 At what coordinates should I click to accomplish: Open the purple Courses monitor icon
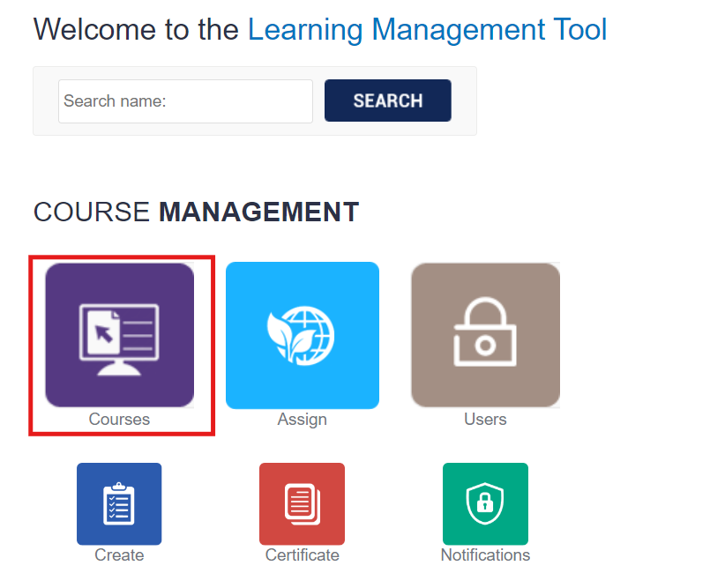click(x=119, y=334)
